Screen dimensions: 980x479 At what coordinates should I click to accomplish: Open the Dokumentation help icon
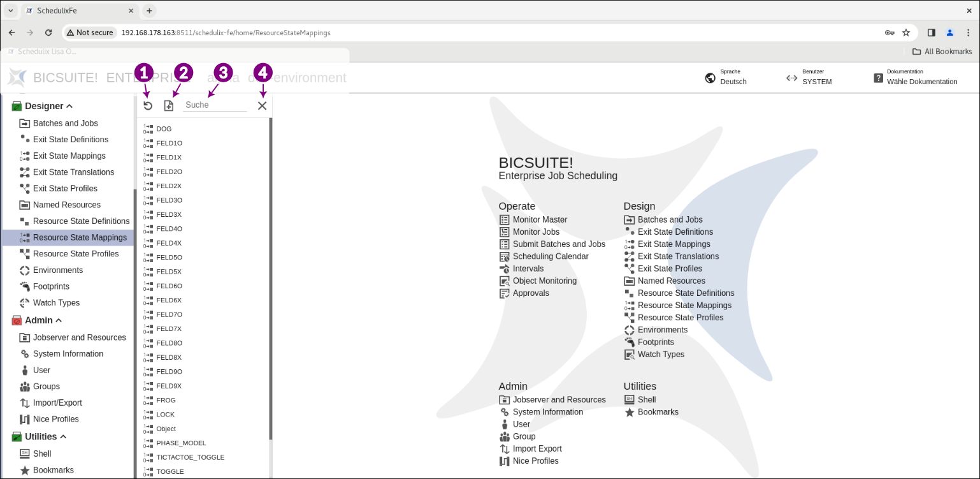[x=878, y=78]
